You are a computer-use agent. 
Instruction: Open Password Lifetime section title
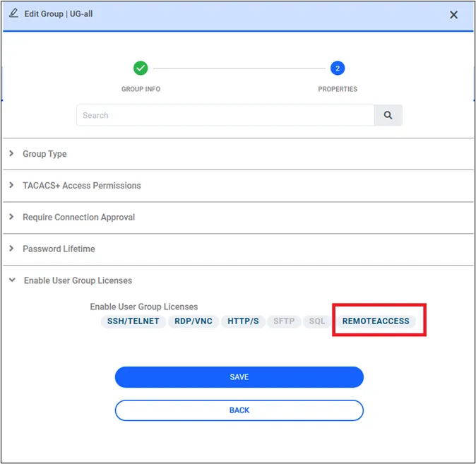point(59,249)
